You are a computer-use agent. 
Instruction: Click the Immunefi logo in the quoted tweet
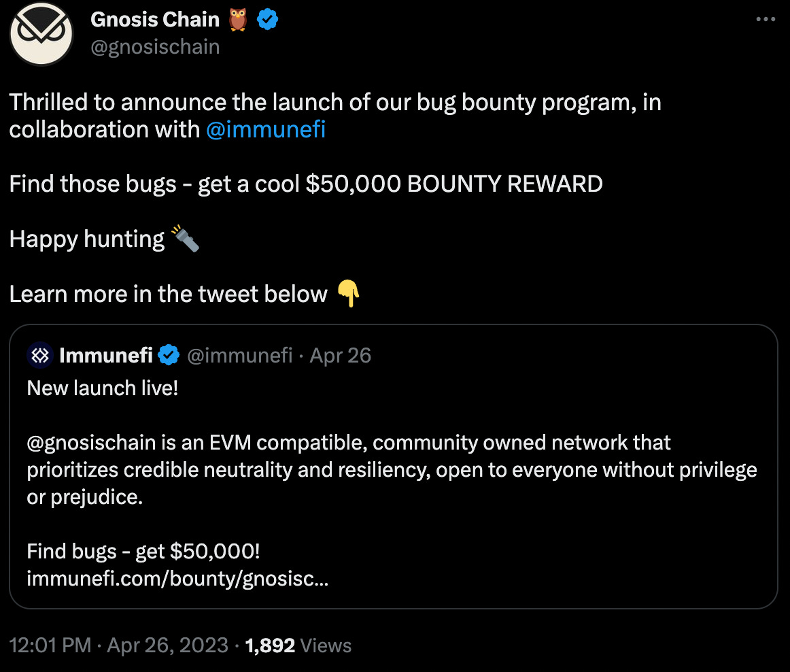click(39, 355)
